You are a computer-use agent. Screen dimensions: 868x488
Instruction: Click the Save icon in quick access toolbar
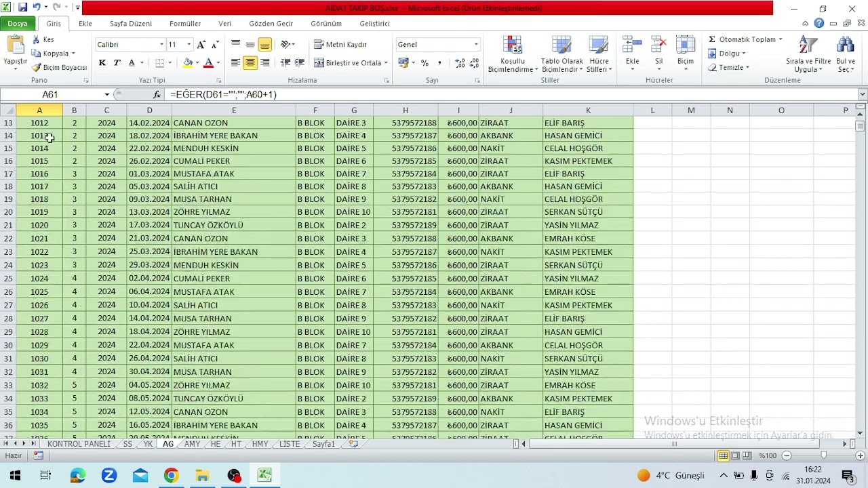23,8
